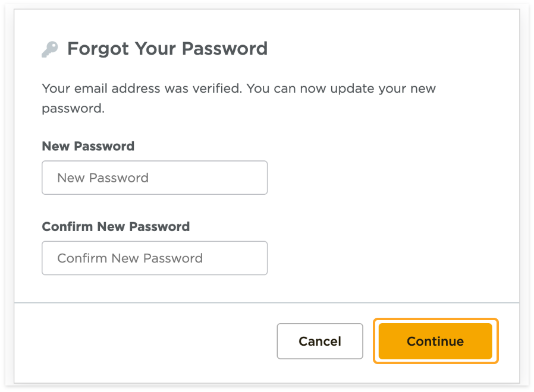The height and width of the screenshot is (392, 534).
Task: Click the Cancel button
Action: tap(320, 342)
